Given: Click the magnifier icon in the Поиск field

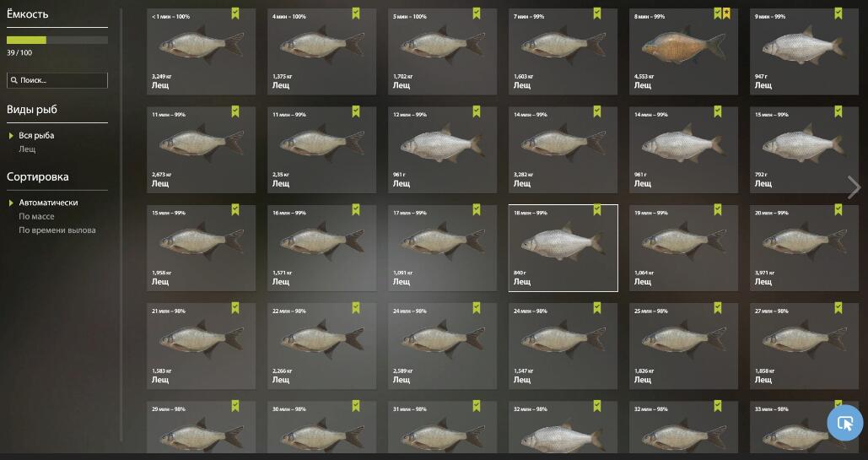Looking at the screenshot, I should 13,80.
